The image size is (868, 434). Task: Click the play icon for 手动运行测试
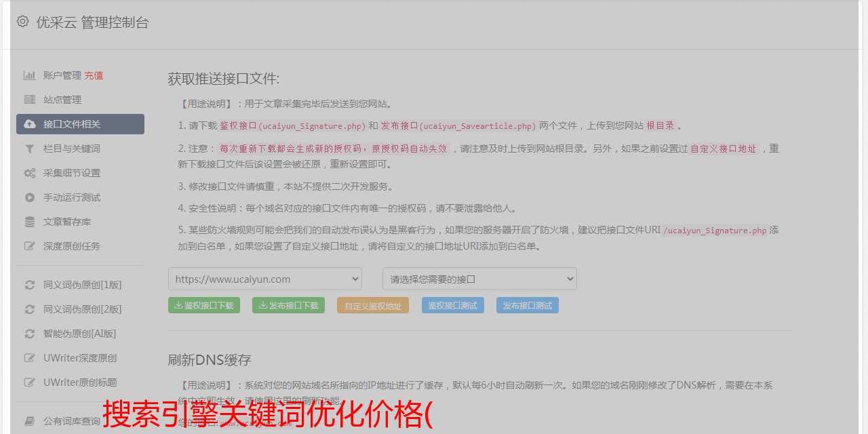click(30, 197)
